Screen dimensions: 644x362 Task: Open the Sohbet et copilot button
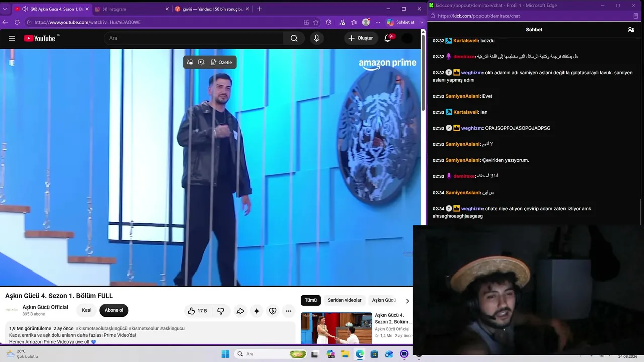click(x=401, y=22)
